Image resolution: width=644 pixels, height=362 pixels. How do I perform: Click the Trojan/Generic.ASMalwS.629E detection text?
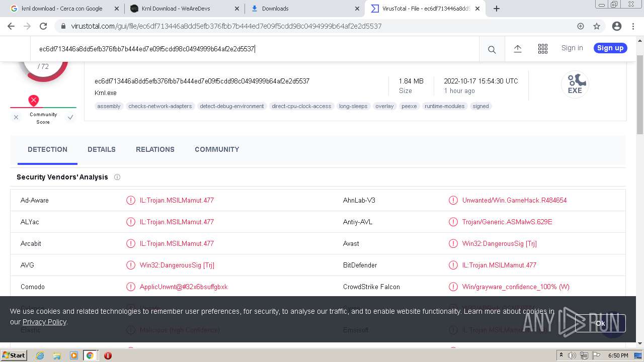point(507,222)
